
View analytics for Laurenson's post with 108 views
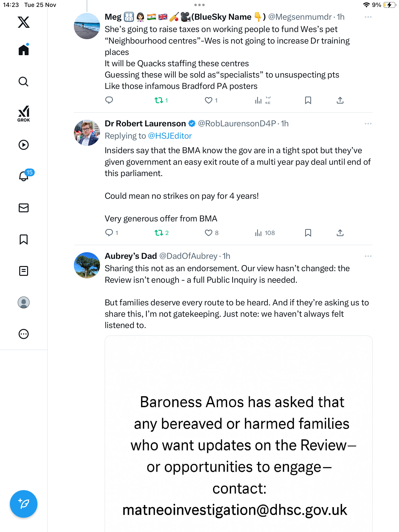pos(265,233)
